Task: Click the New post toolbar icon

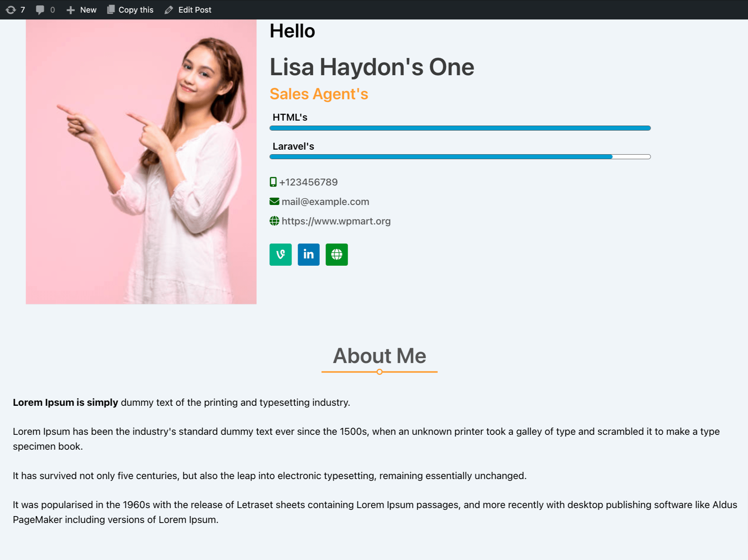Action: click(x=71, y=10)
